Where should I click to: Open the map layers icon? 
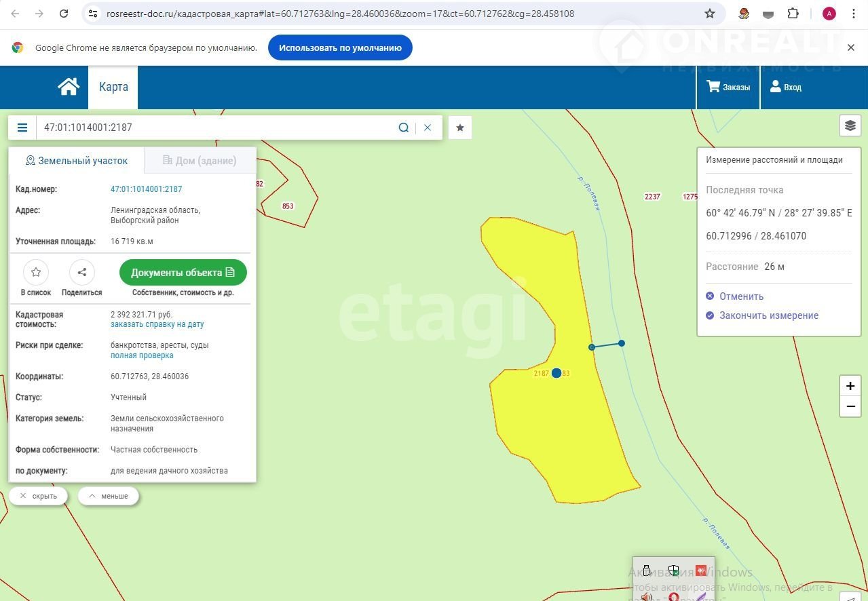pos(850,125)
